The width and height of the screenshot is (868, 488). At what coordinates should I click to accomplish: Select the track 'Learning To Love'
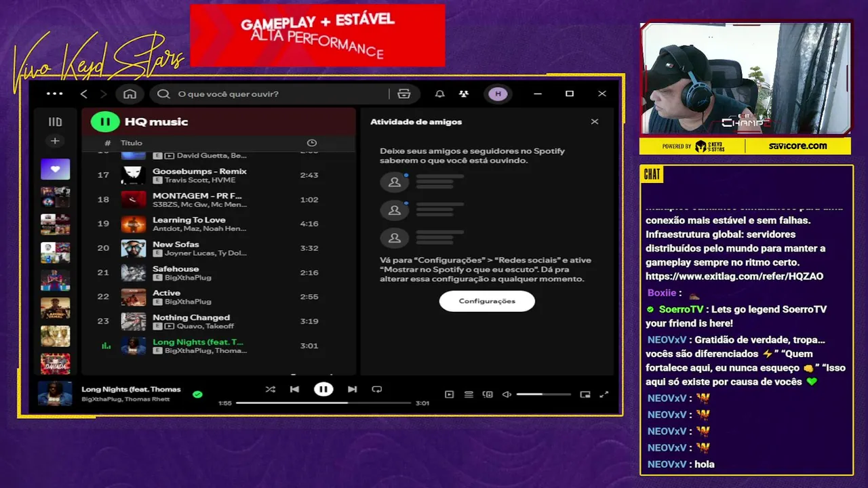pyautogui.click(x=188, y=220)
